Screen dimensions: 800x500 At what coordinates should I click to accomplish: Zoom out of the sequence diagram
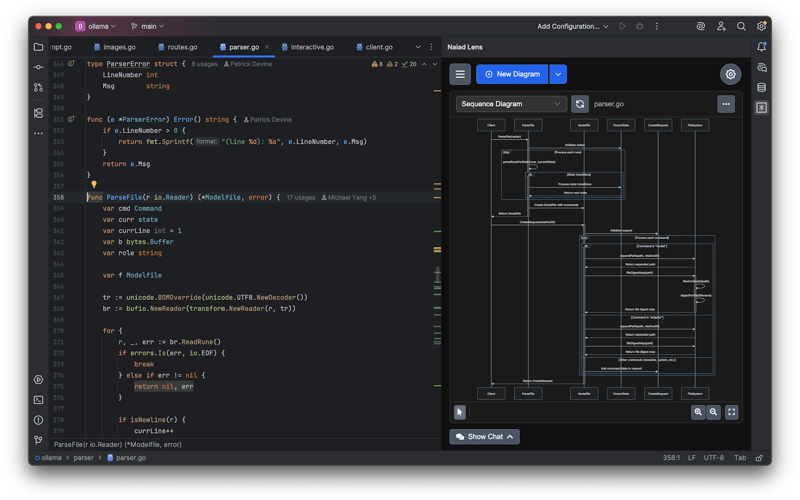714,411
